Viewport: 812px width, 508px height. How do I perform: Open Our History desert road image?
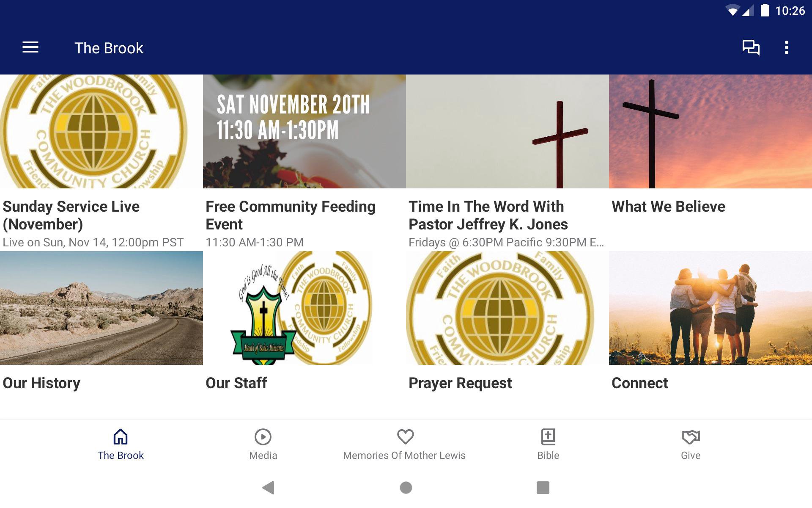pos(101,308)
